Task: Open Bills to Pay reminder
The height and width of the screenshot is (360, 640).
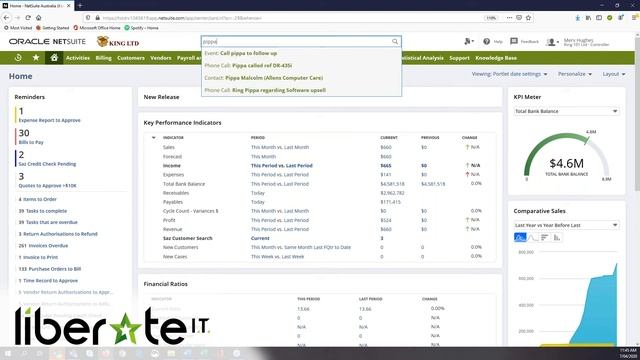Action: [x=31, y=142]
